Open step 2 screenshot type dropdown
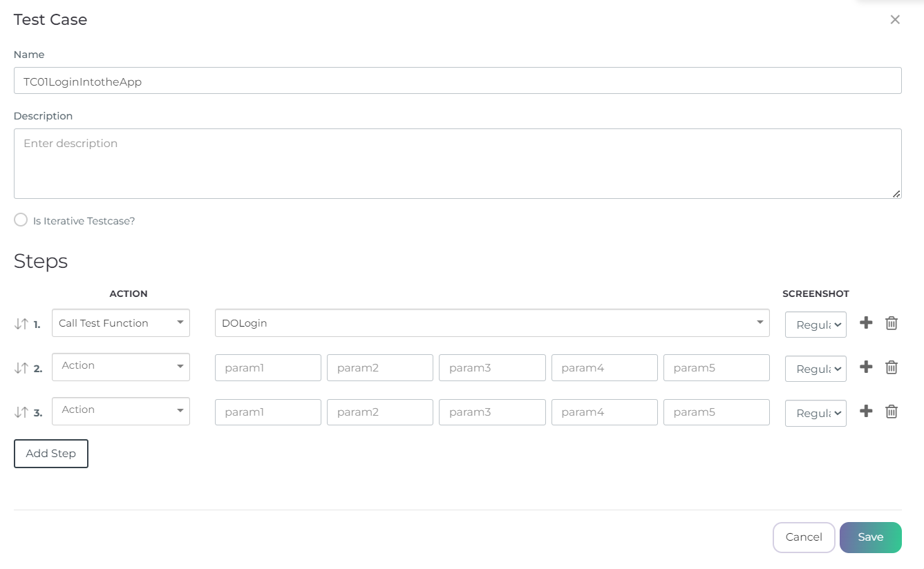The height and width of the screenshot is (569, 924). coord(815,369)
